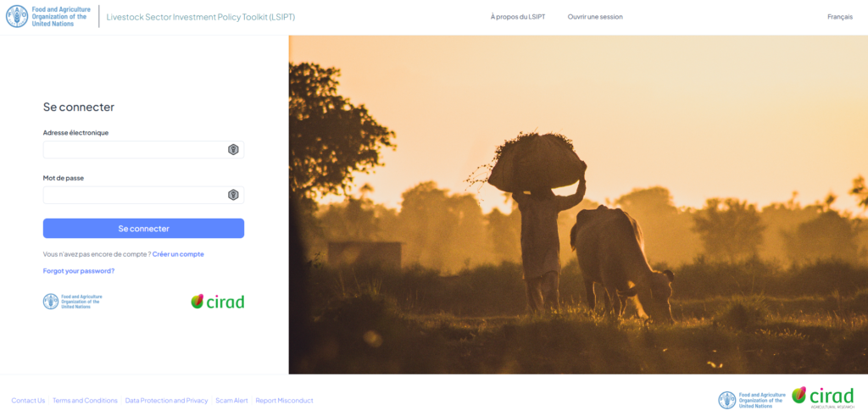868x410 pixels.
Task: Click the FAO logo below the login form
Action: [x=73, y=302]
